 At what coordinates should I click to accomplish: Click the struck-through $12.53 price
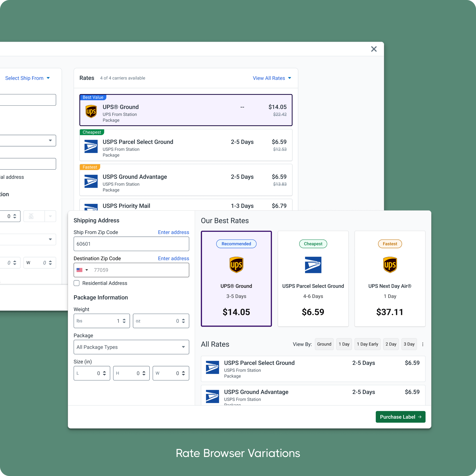tap(280, 149)
